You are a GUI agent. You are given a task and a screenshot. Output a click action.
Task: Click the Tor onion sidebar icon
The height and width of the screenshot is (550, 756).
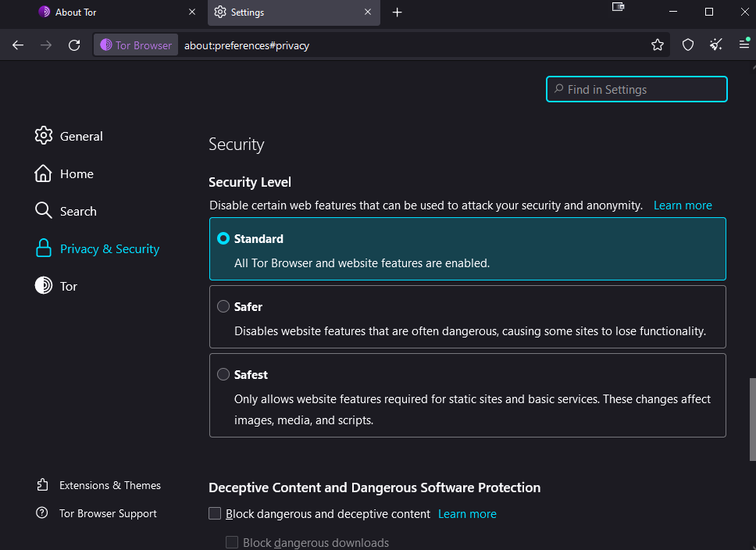pyautogui.click(x=44, y=285)
